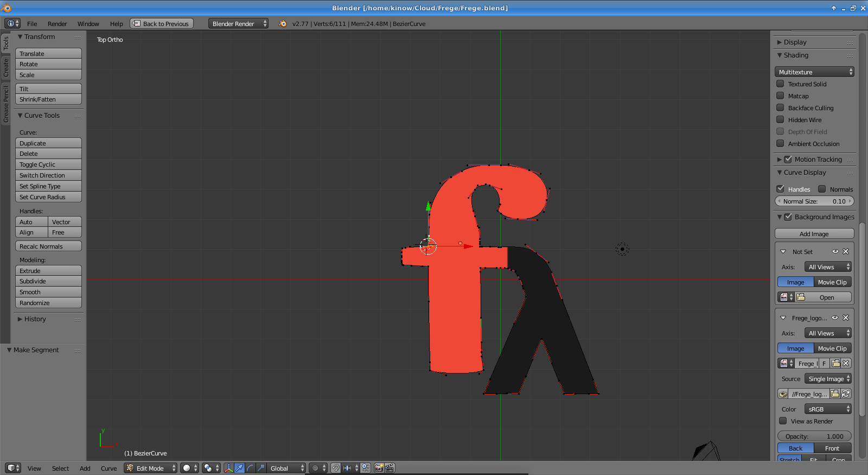The height and width of the screenshot is (475, 868).
Task: Open the File menu
Action: 32,23
